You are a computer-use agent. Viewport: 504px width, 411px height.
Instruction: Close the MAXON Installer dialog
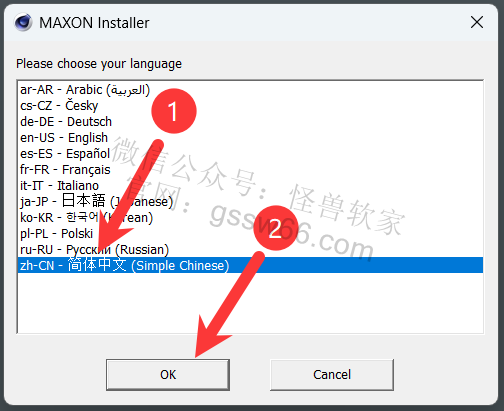coord(477,22)
